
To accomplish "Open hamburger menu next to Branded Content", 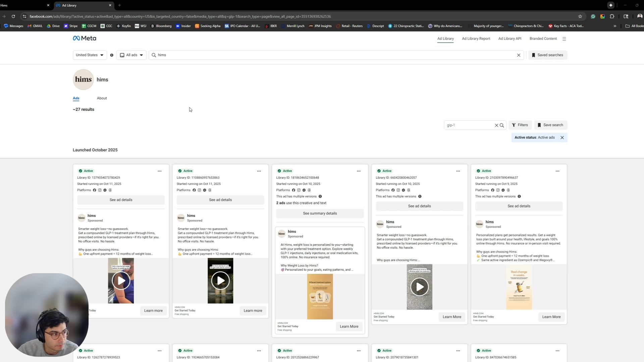I will [564, 39].
